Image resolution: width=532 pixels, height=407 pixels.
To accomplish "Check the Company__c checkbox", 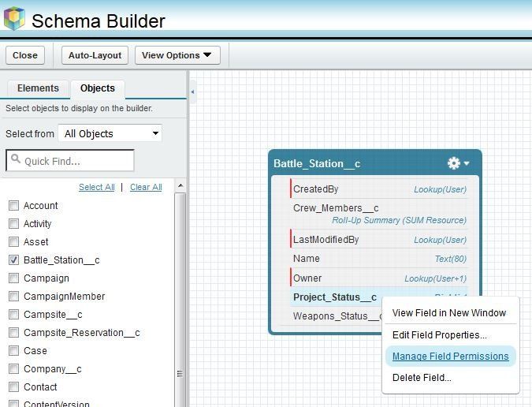I will tap(13, 368).
